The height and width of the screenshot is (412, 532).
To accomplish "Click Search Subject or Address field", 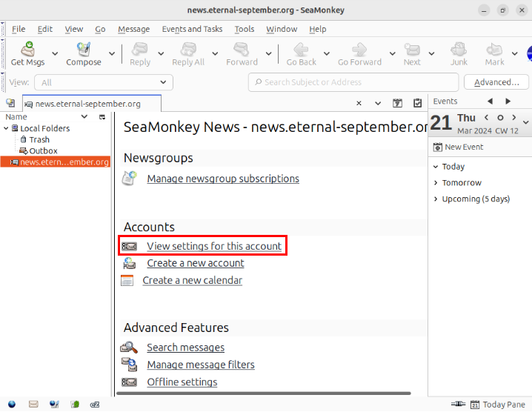I will point(353,82).
